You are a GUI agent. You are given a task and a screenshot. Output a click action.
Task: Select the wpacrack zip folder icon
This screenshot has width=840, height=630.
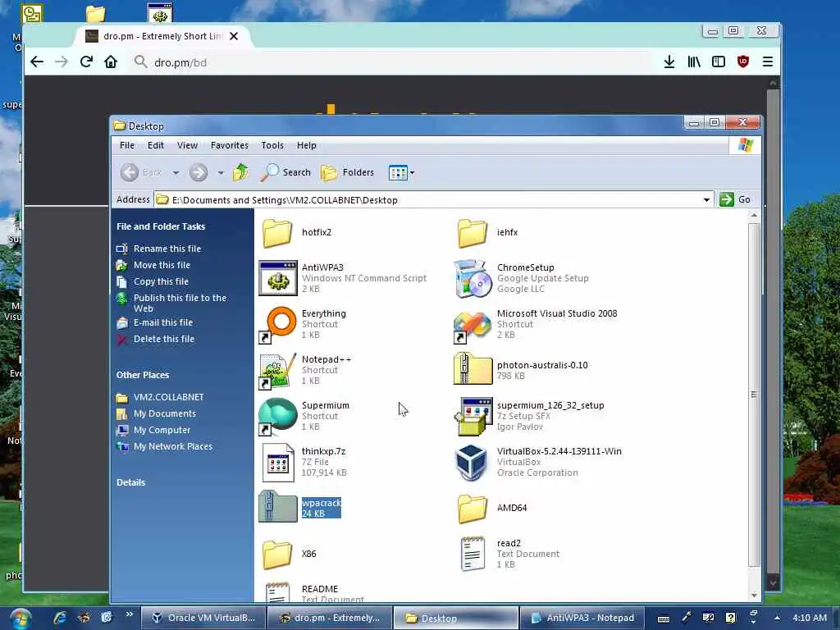pos(277,506)
